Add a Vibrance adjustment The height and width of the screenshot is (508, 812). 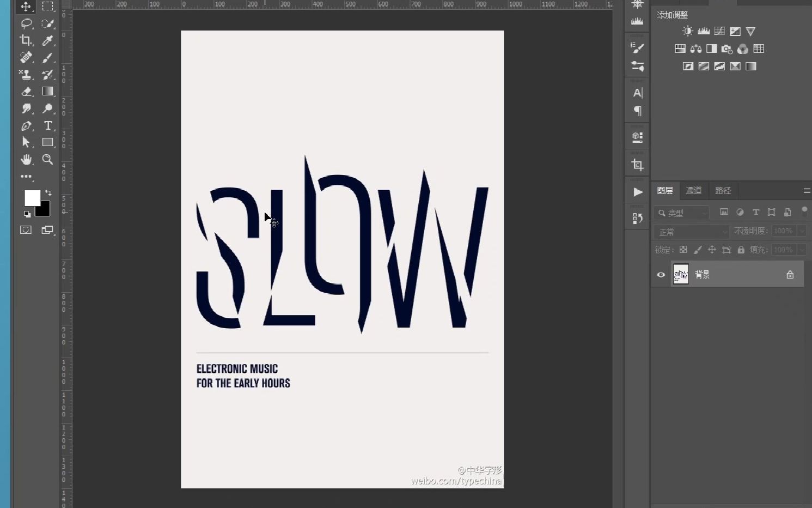coord(750,31)
